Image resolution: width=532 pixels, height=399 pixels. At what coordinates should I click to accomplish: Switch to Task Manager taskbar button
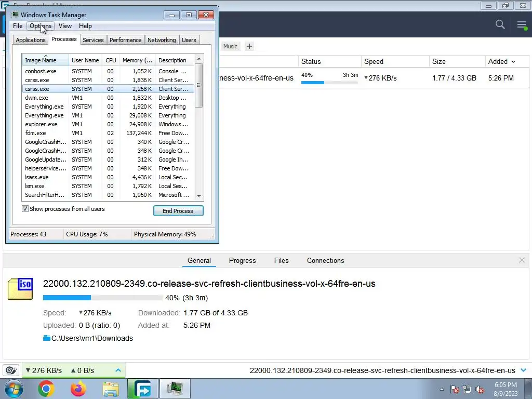coord(175,389)
